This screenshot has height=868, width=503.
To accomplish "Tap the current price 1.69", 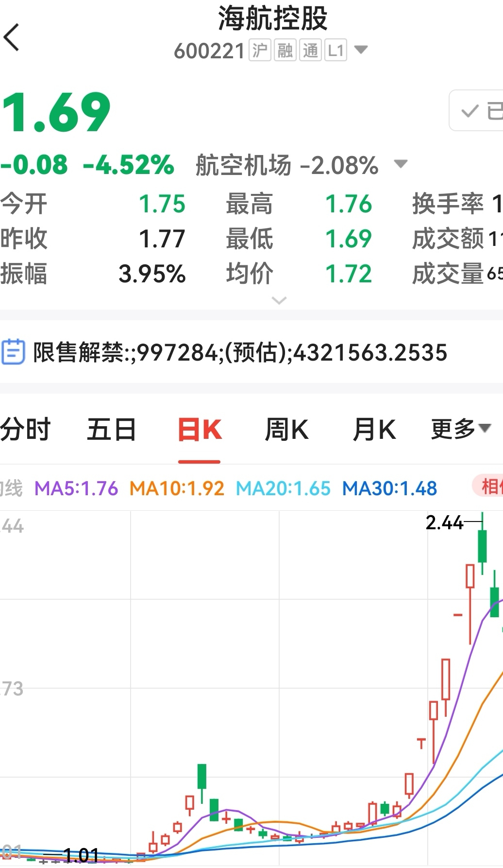I will pos(56,113).
